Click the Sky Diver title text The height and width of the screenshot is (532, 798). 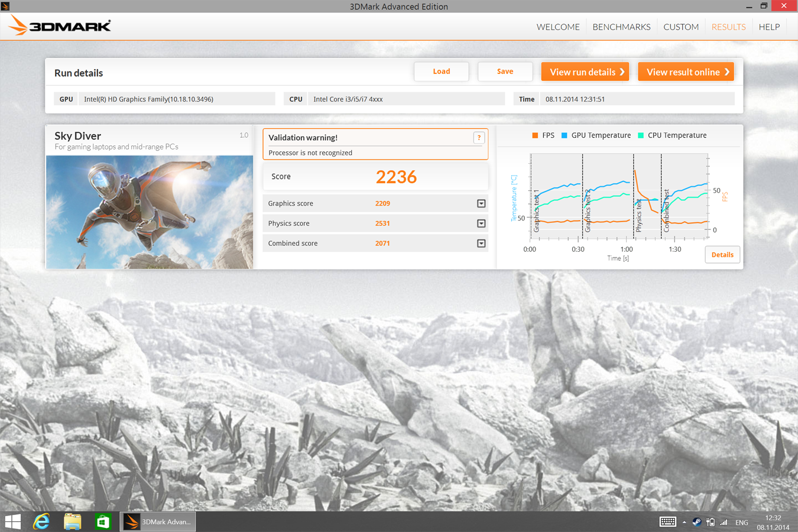[77, 136]
